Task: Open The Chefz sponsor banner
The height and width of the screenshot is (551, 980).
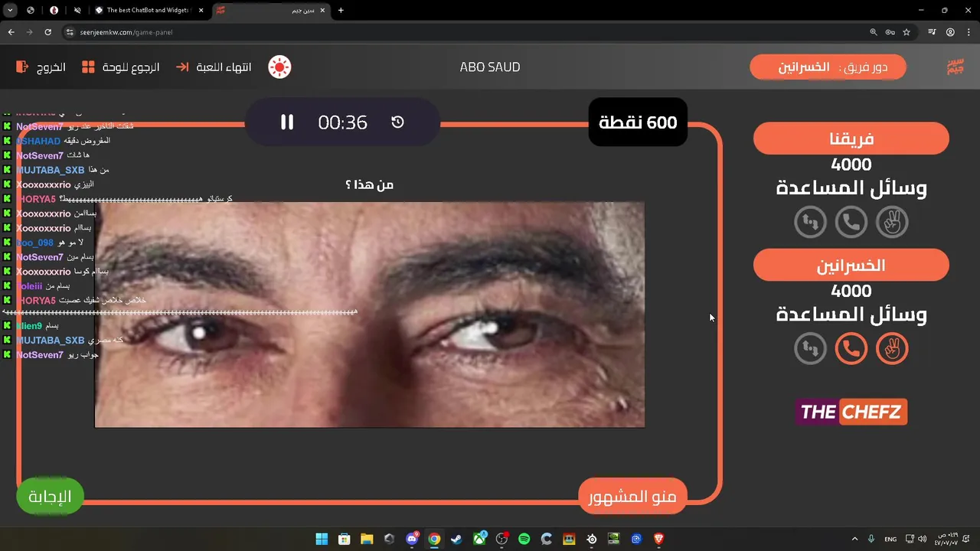Action: click(851, 412)
